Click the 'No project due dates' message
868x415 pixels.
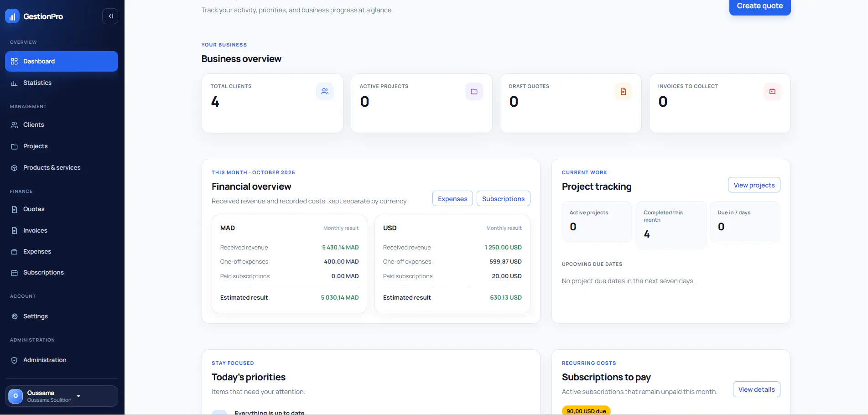pyautogui.click(x=628, y=281)
